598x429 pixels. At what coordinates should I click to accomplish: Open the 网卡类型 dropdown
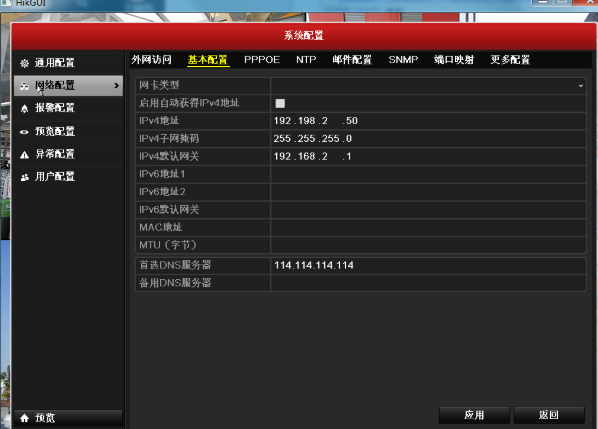coord(428,85)
